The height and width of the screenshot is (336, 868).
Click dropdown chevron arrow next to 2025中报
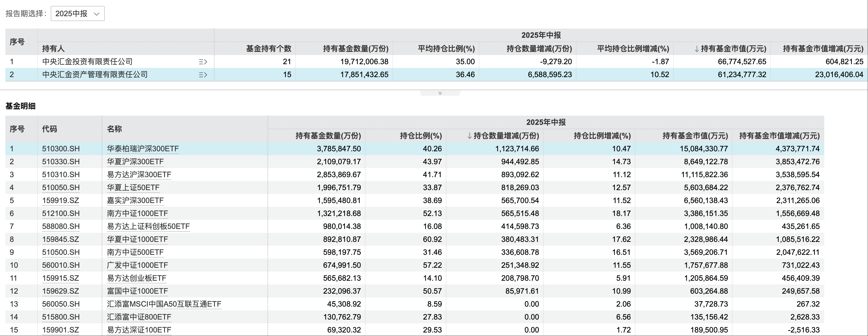[97, 14]
